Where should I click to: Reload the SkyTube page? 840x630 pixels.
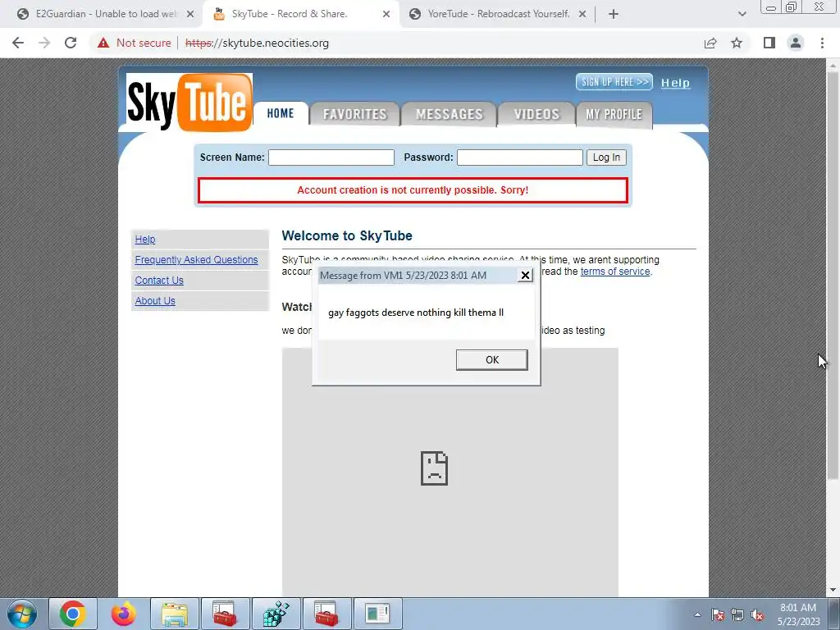(71, 43)
